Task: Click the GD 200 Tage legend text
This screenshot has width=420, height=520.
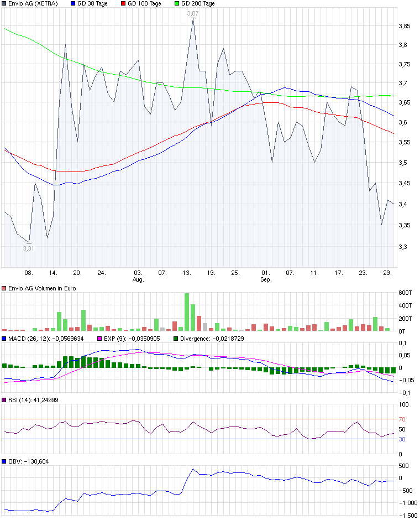Action: point(198,3)
